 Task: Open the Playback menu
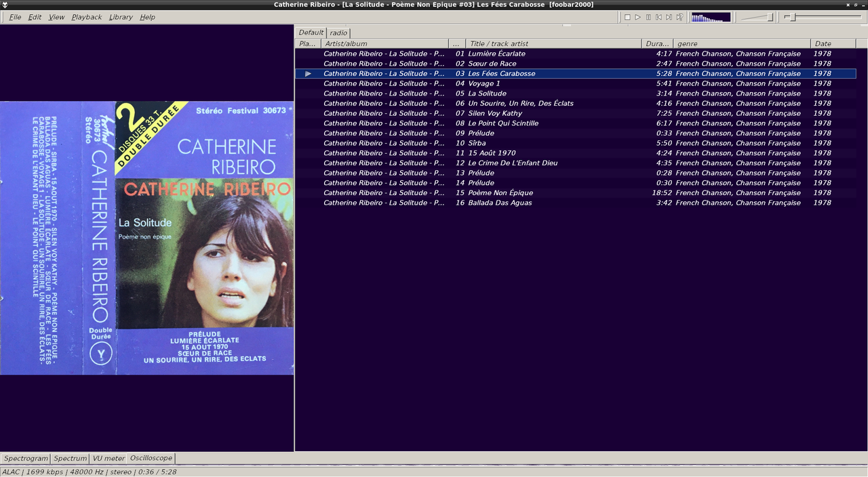click(x=87, y=17)
